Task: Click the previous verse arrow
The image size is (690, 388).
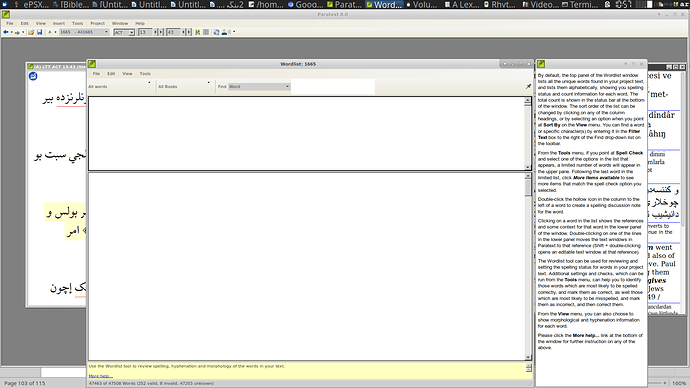Action: click(x=184, y=32)
